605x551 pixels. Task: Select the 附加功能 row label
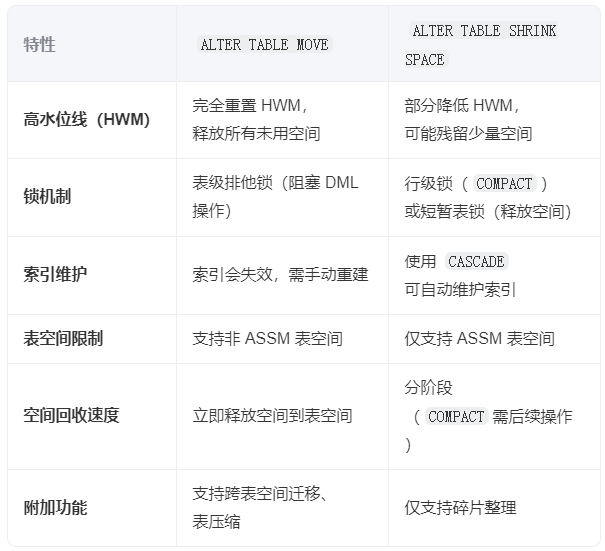[x=55, y=508]
